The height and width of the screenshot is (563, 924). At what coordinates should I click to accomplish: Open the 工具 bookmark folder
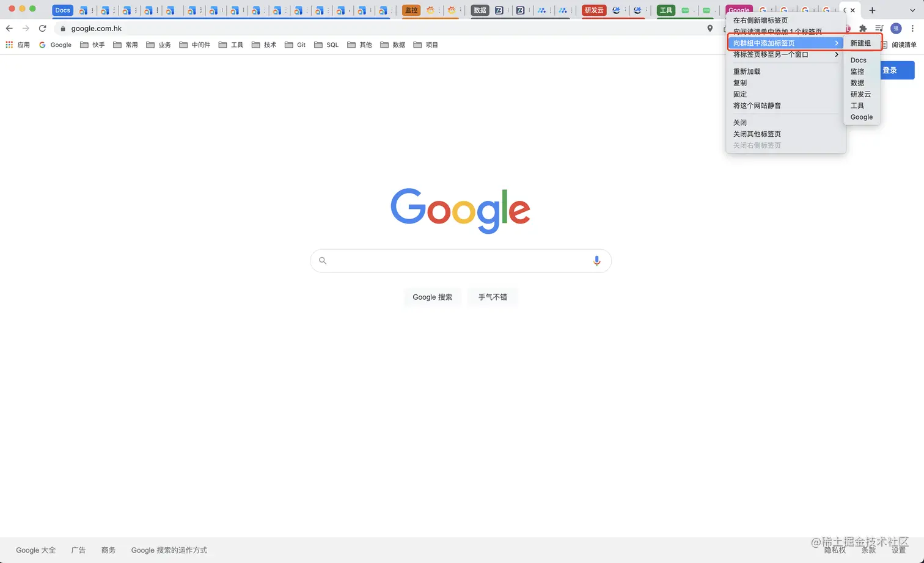pyautogui.click(x=231, y=45)
